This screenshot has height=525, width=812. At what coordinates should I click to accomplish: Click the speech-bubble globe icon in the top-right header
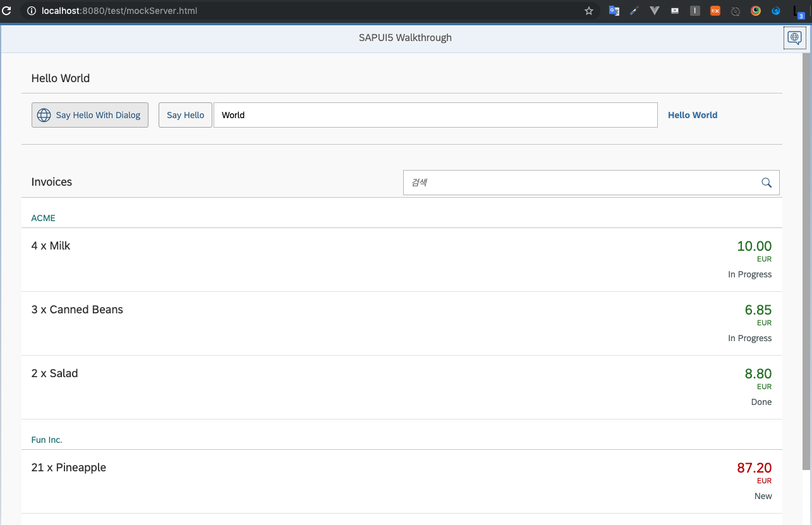click(x=794, y=37)
